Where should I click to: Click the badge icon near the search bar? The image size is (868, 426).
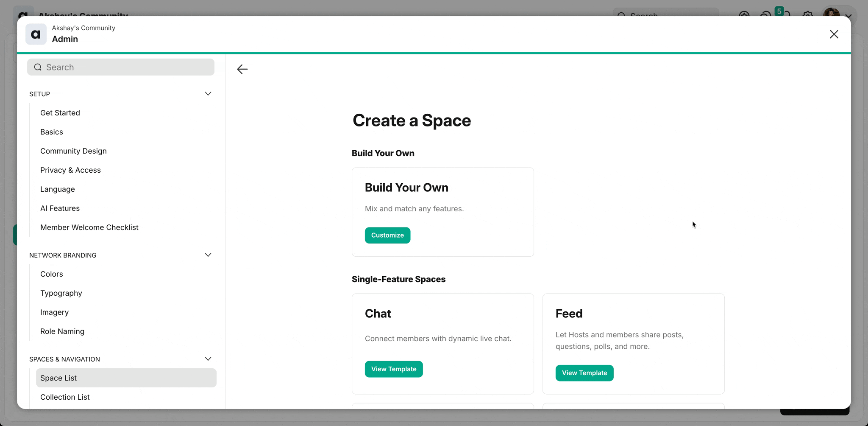[x=745, y=16]
